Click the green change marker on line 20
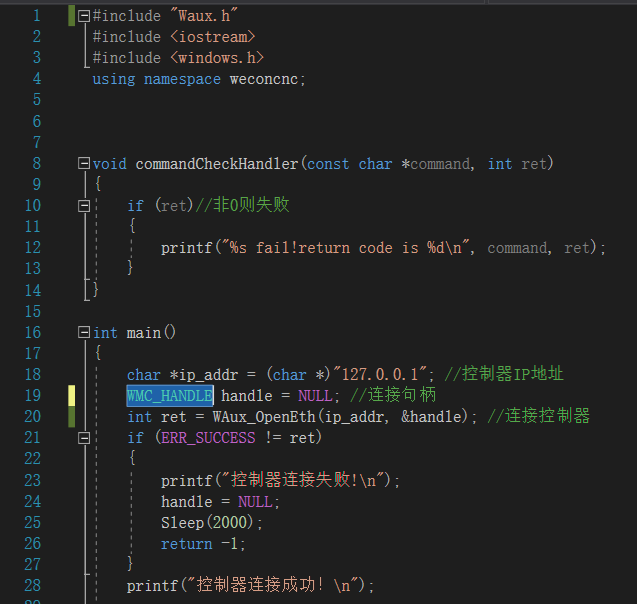637x604 pixels. pyautogui.click(x=71, y=416)
